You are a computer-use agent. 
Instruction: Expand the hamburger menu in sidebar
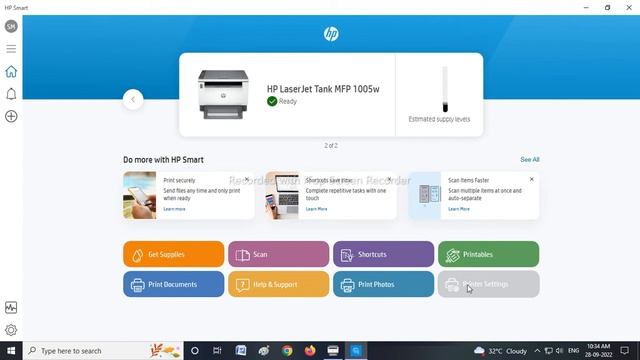pyautogui.click(x=11, y=49)
